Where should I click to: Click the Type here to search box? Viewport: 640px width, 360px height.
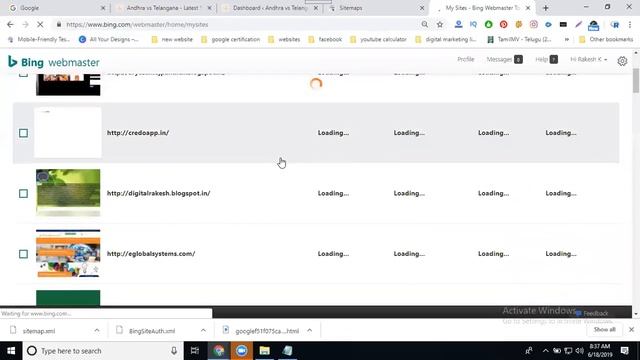point(102,351)
